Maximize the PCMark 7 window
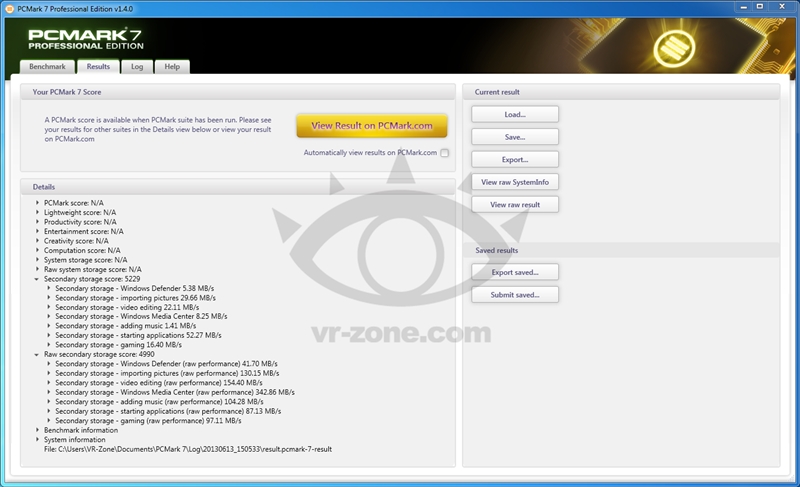The height and width of the screenshot is (487, 800). pyautogui.click(x=760, y=7)
